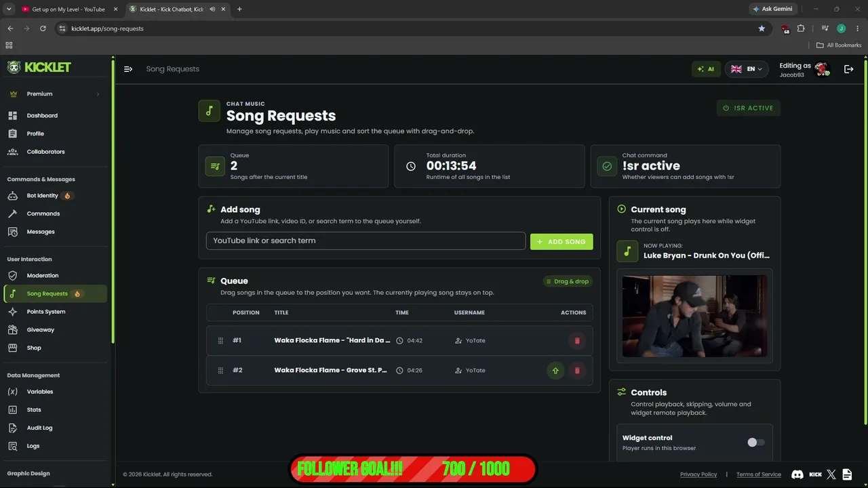Click the Points System sparkle icon
868x488 pixels.
(x=12, y=312)
